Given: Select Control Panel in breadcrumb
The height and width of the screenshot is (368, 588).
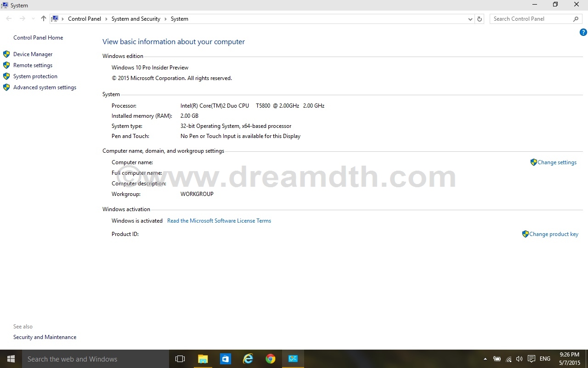Looking at the screenshot, I should click(85, 19).
